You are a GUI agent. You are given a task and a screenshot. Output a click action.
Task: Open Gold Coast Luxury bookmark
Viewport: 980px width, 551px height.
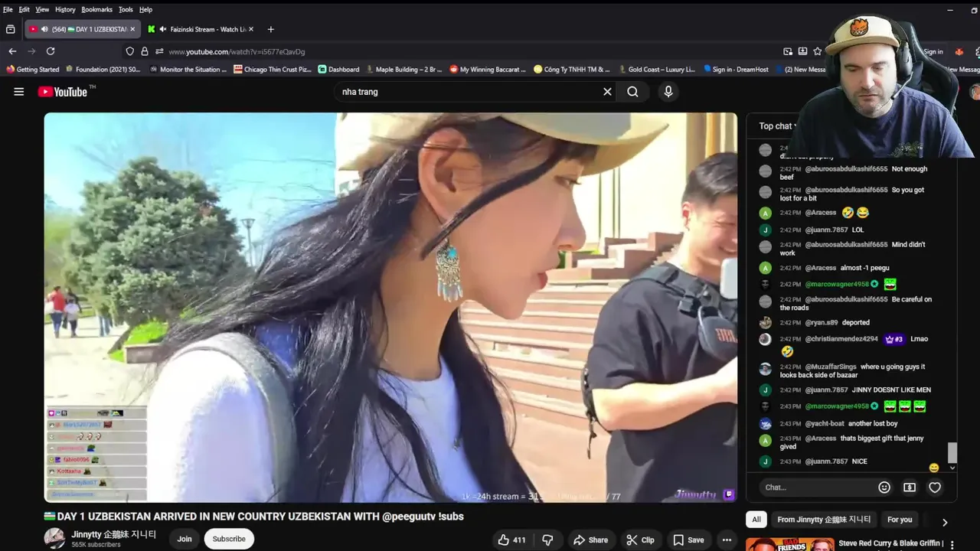(657, 69)
